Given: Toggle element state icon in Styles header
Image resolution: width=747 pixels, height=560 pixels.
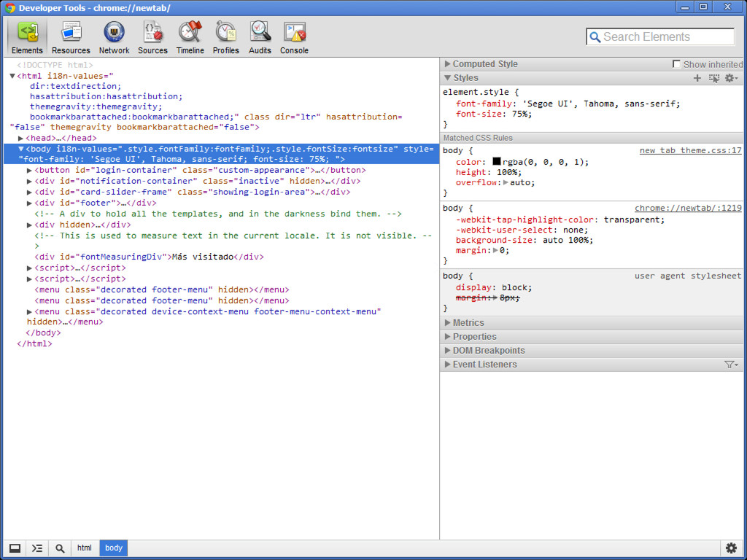Looking at the screenshot, I should pyautogui.click(x=713, y=78).
